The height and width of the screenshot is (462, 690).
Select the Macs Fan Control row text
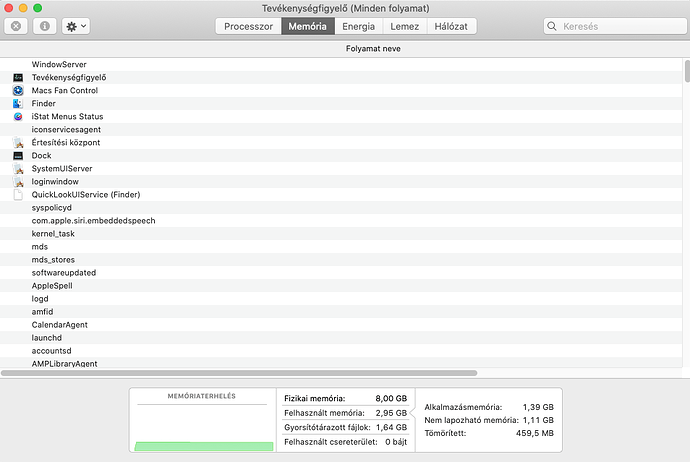point(65,91)
